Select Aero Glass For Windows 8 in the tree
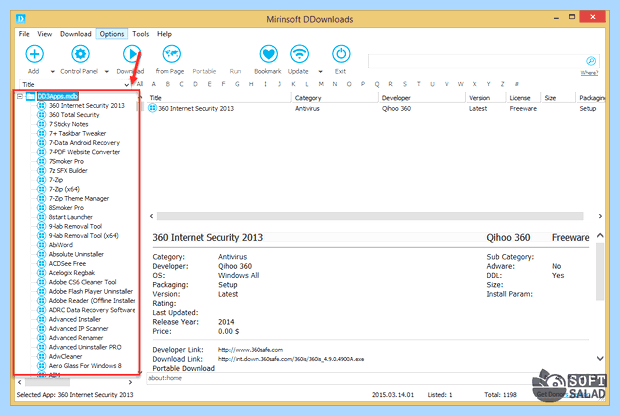 point(85,366)
